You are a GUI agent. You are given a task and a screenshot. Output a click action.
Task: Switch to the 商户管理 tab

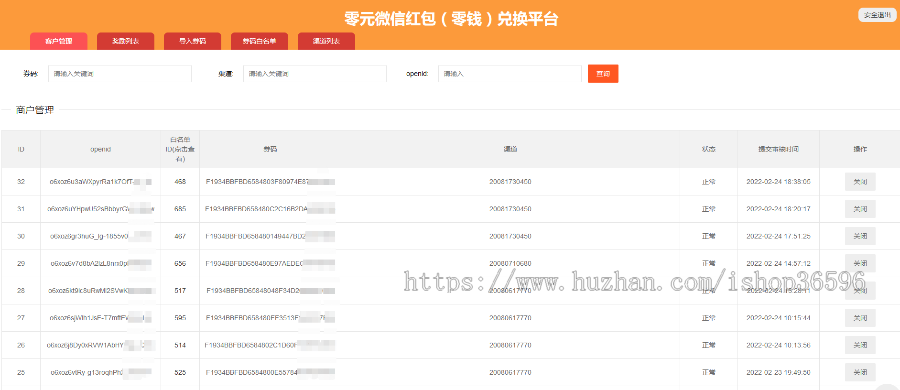click(59, 41)
